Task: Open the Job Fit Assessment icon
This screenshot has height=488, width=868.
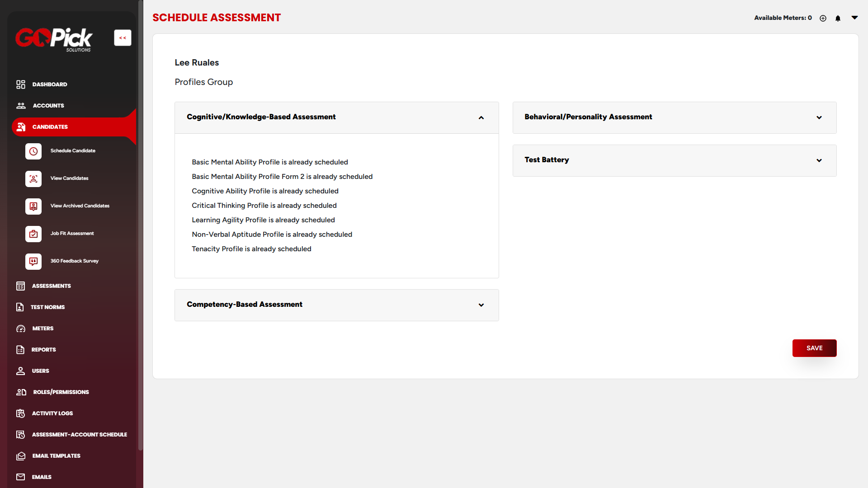Action: click(x=33, y=234)
